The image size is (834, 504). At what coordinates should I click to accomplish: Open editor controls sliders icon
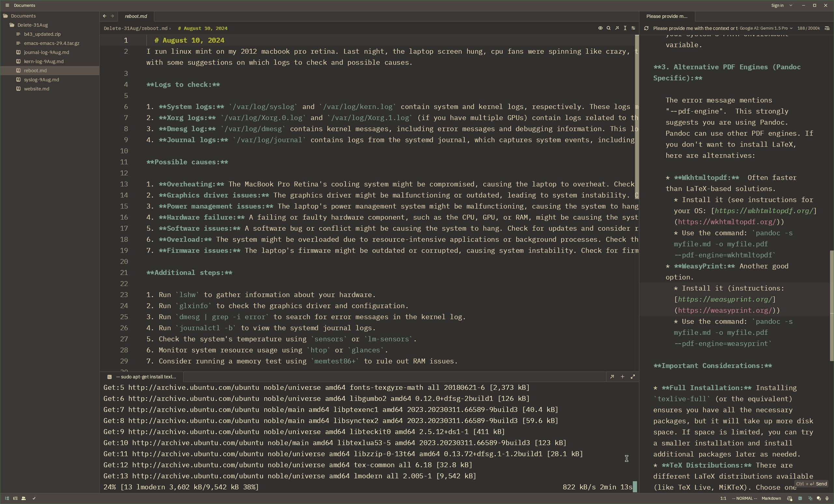coord(633,28)
